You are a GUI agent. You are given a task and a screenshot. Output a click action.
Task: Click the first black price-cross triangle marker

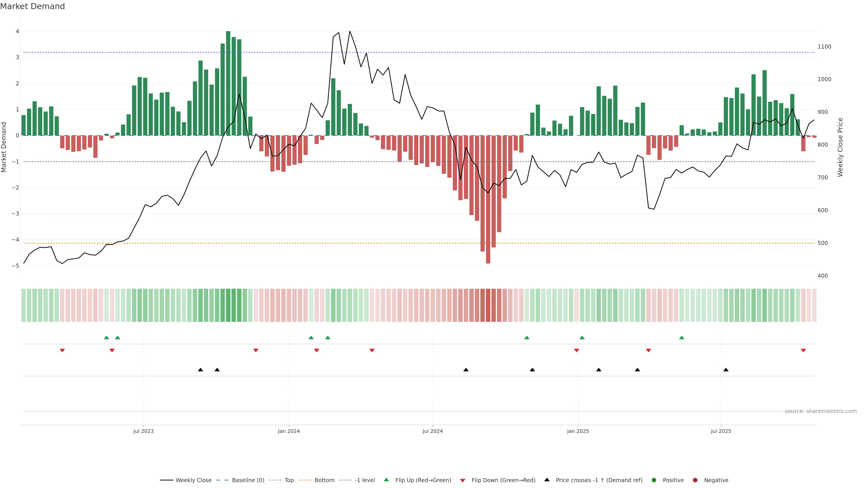pyautogui.click(x=200, y=370)
